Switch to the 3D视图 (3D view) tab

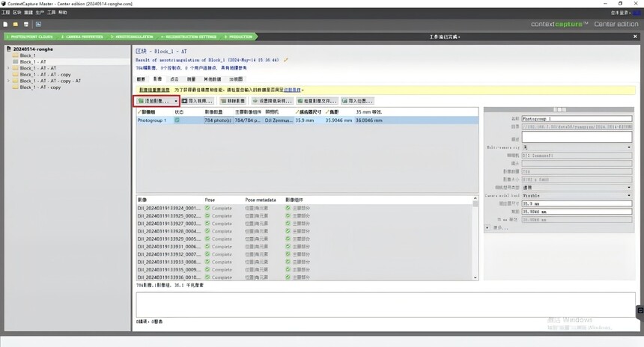pos(236,79)
